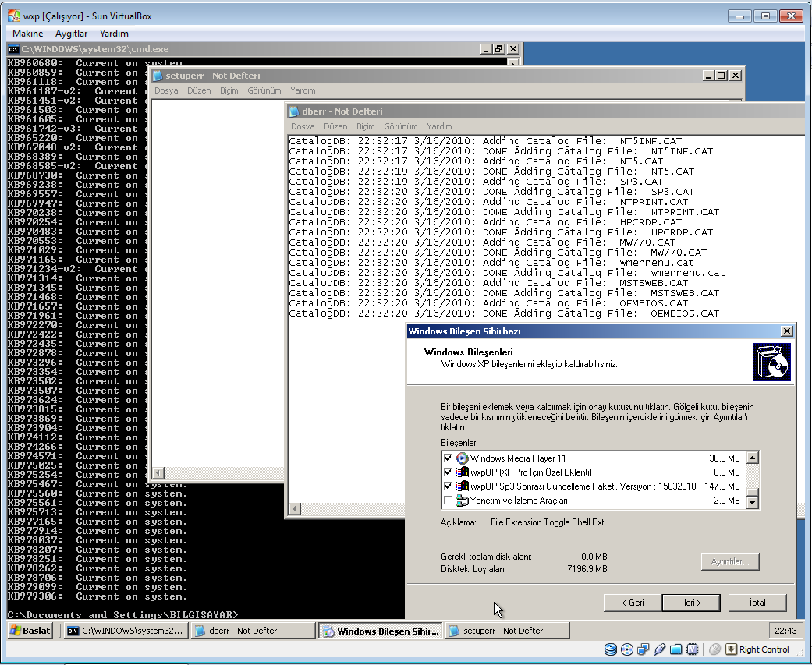Click the setuperr Notepad title bar icon
812x665 pixels.
158,76
